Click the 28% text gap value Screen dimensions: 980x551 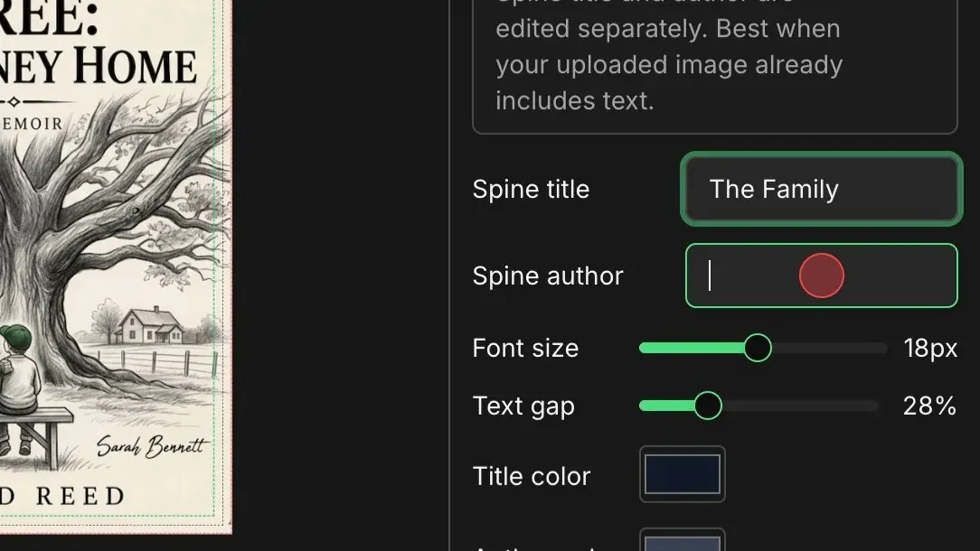[x=929, y=406]
